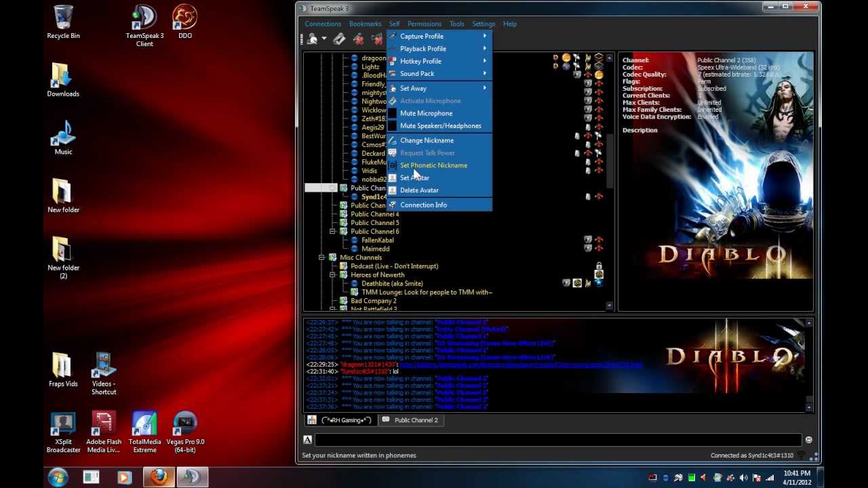The image size is (868, 488).
Task: Collapse the Heroes of Newerth node
Action: pos(332,274)
